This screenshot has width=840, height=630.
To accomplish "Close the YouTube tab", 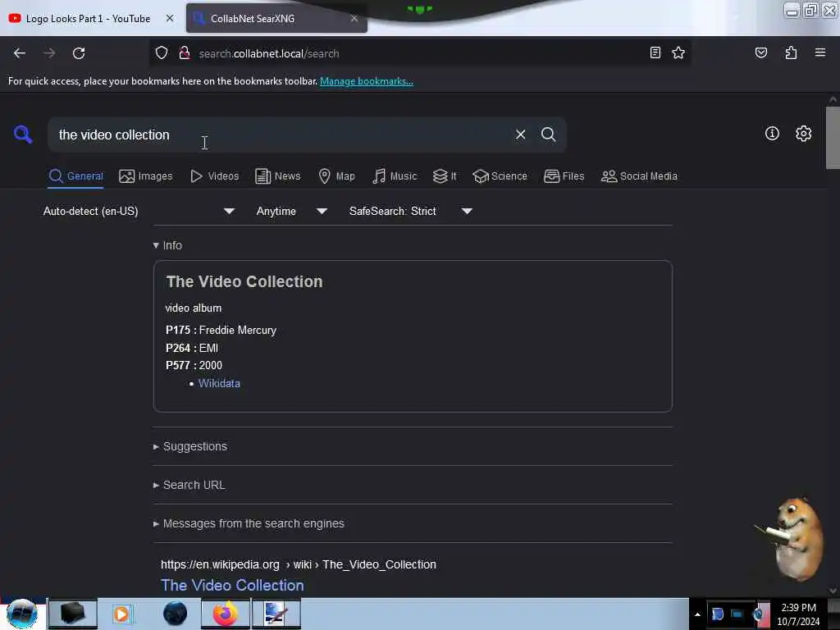I will (x=170, y=18).
